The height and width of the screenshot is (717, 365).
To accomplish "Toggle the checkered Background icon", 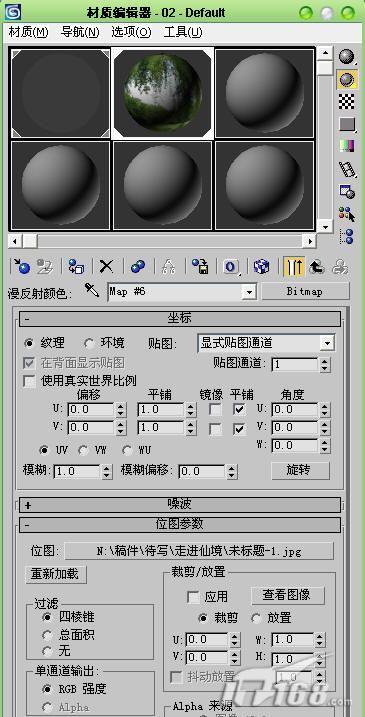I will tap(347, 101).
